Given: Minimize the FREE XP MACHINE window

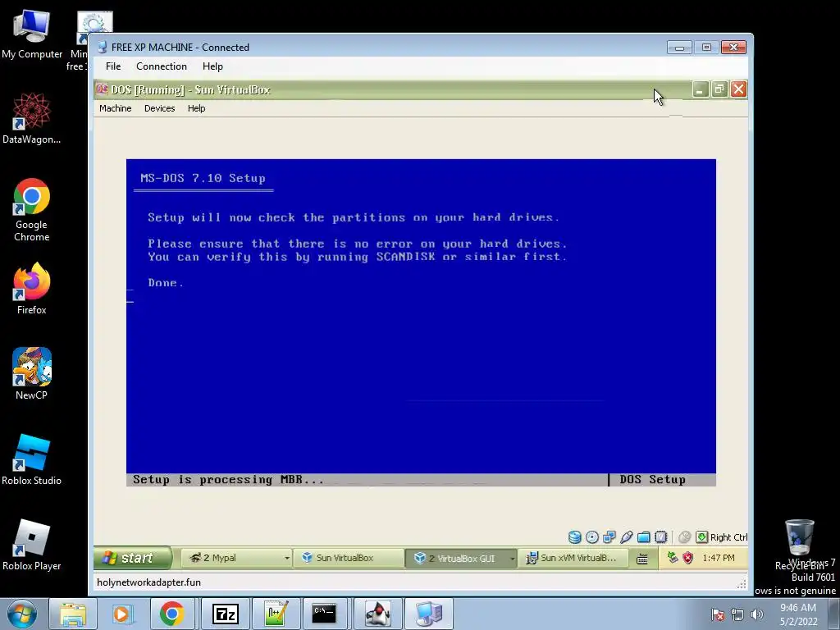Looking at the screenshot, I should [x=679, y=47].
